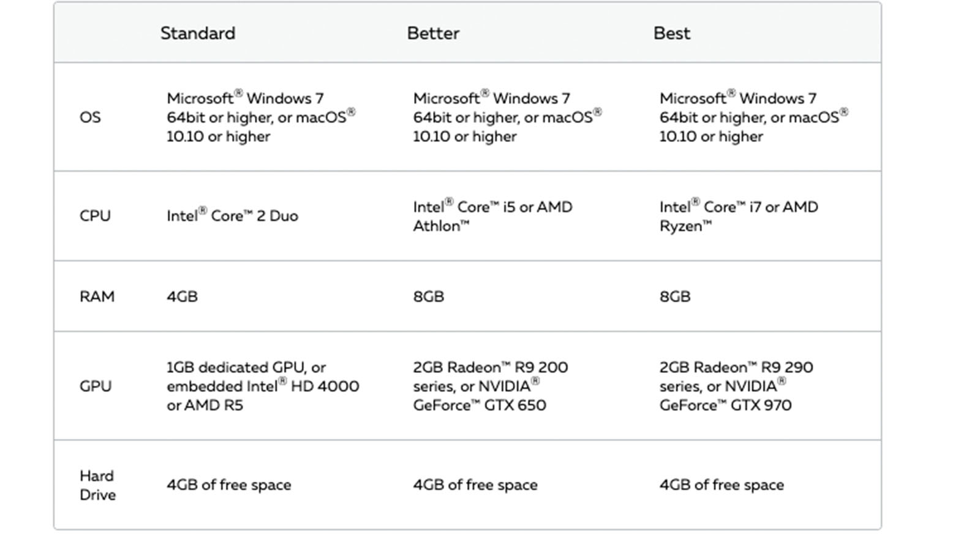
Task: Click the Best column header
Action: (671, 33)
